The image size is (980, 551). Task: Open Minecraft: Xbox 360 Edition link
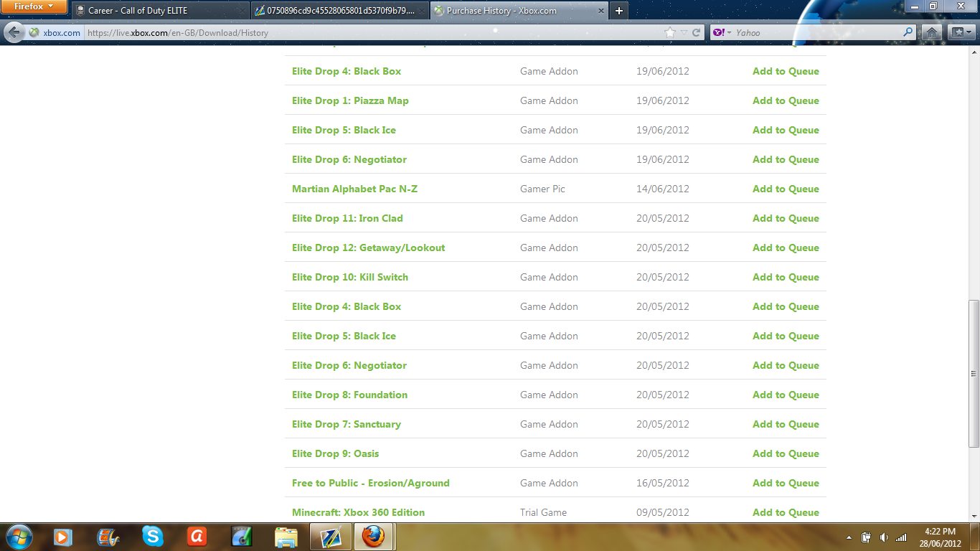point(358,512)
